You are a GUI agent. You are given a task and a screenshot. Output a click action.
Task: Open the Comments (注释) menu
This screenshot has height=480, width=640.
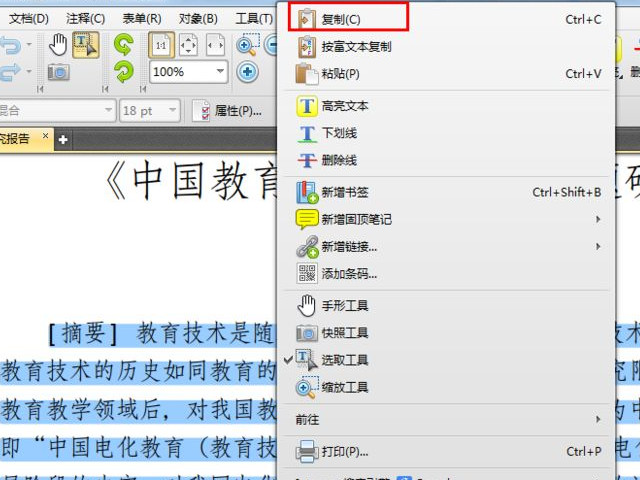click(86, 19)
